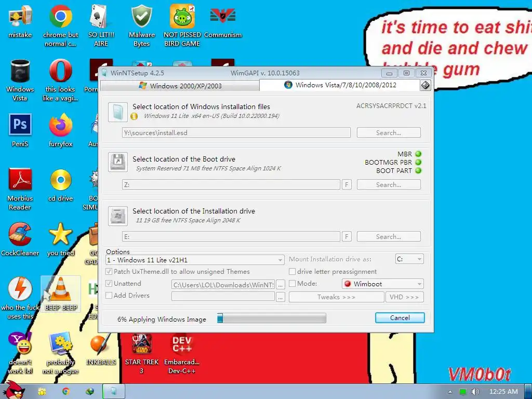The width and height of the screenshot is (532, 399).
Task: Click the green BOOTMGR PBR status indicator
Action: point(418,162)
